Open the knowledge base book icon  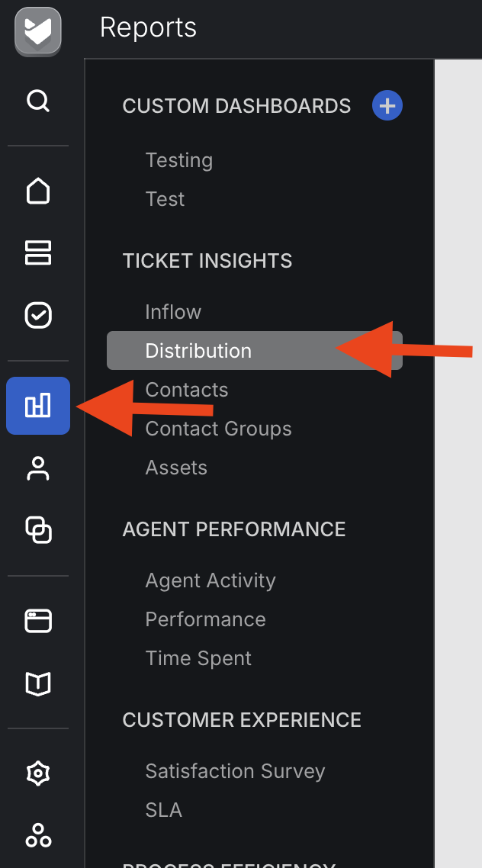[x=38, y=684]
